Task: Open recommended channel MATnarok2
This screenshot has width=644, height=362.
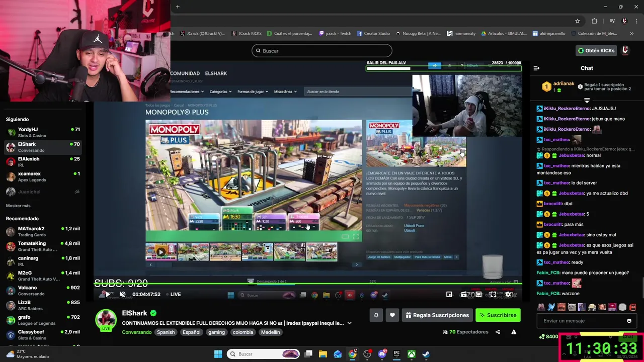Action: [x=43, y=231]
